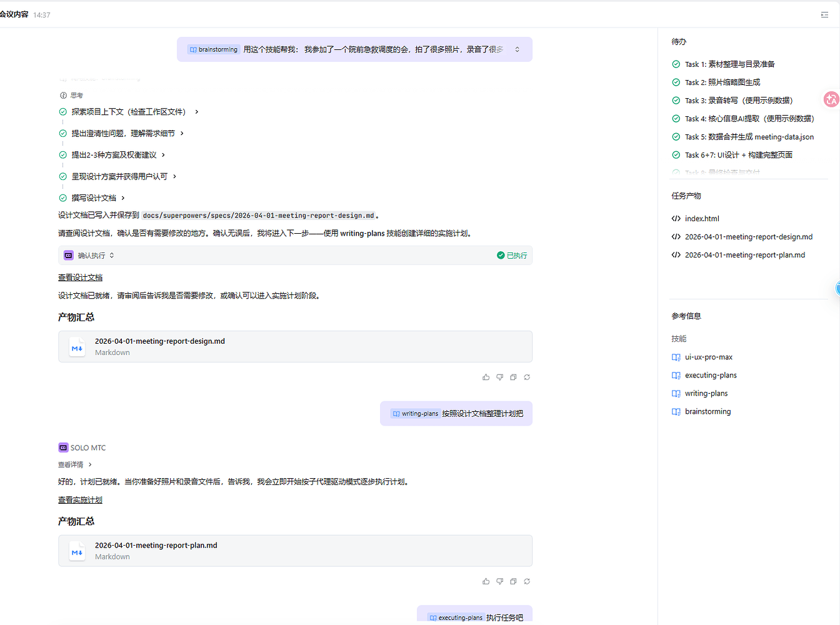
Task: Open the 2026-04-01-meeting-report-plan.md file card
Action: (295, 551)
